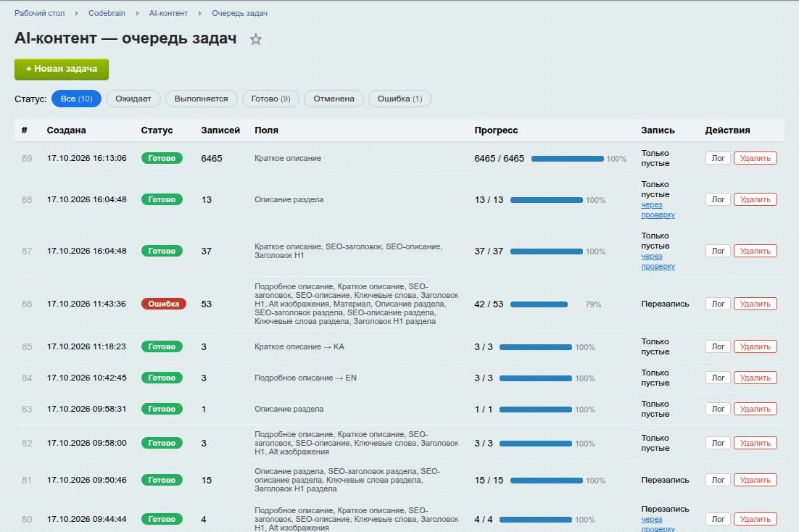The height and width of the screenshot is (532, 799).
Task: Delete task 89
Action: coord(755,158)
